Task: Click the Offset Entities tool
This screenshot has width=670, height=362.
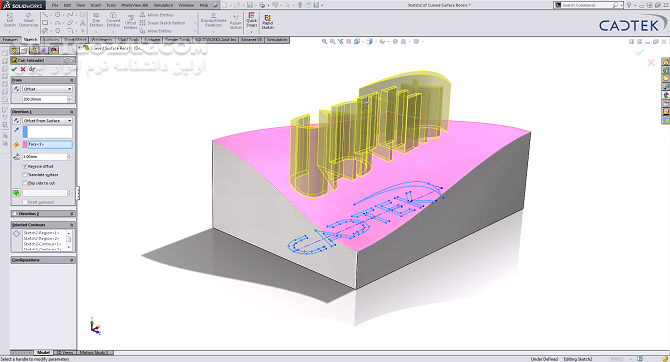Action: (130, 21)
